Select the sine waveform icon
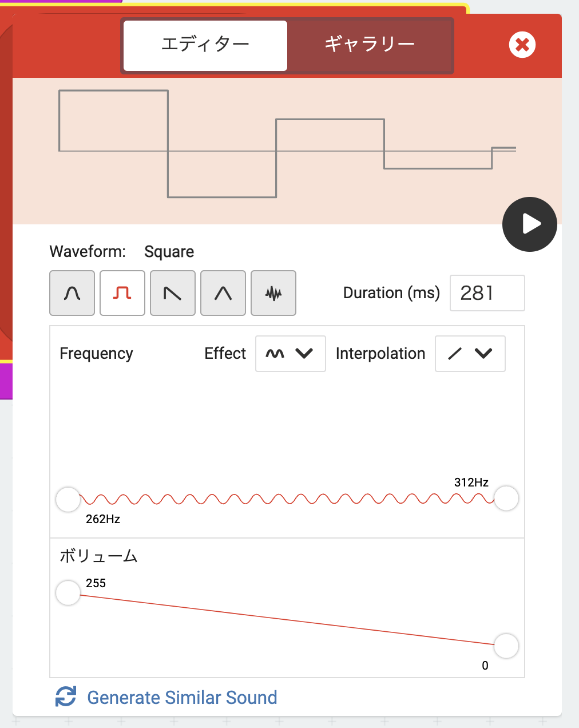 point(72,293)
